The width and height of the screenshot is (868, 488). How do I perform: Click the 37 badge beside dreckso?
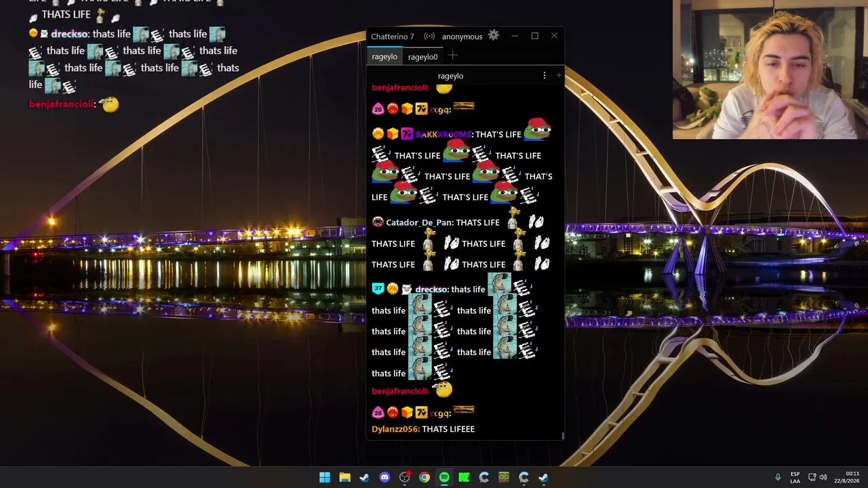point(378,289)
